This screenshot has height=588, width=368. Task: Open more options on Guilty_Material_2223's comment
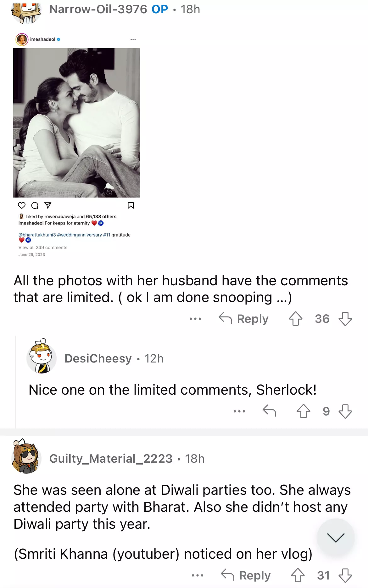pyautogui.click(x=198, y=575)
